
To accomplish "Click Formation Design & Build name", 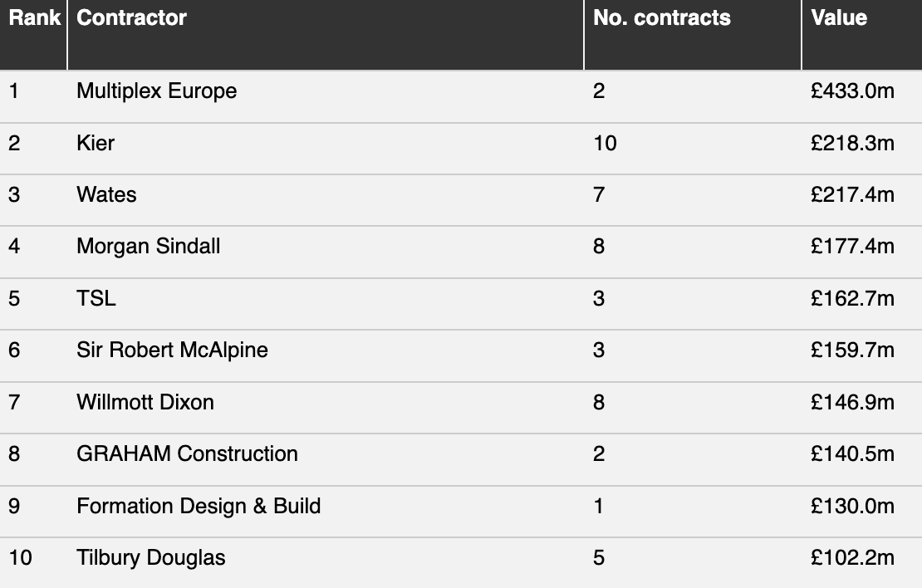I will click(199, 506).
